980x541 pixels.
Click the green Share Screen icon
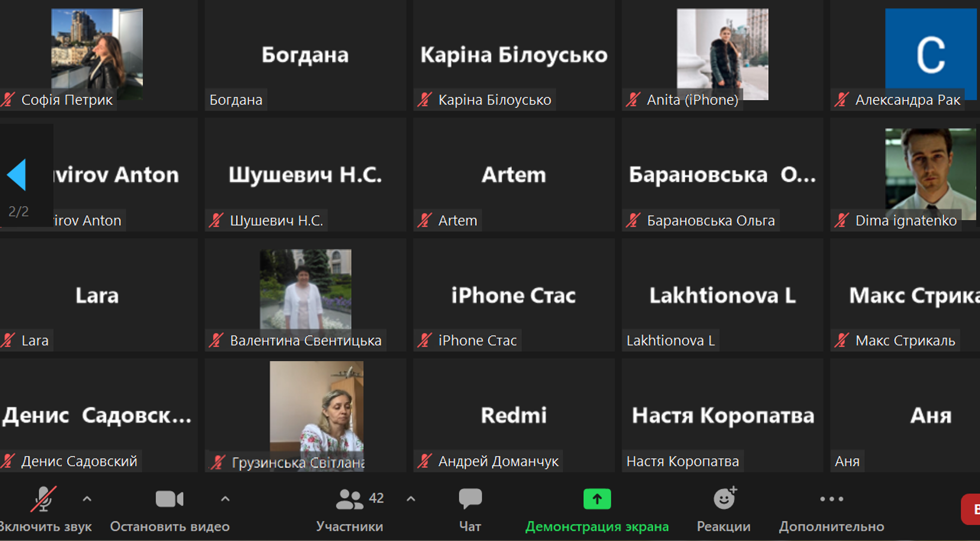[597, 499]
